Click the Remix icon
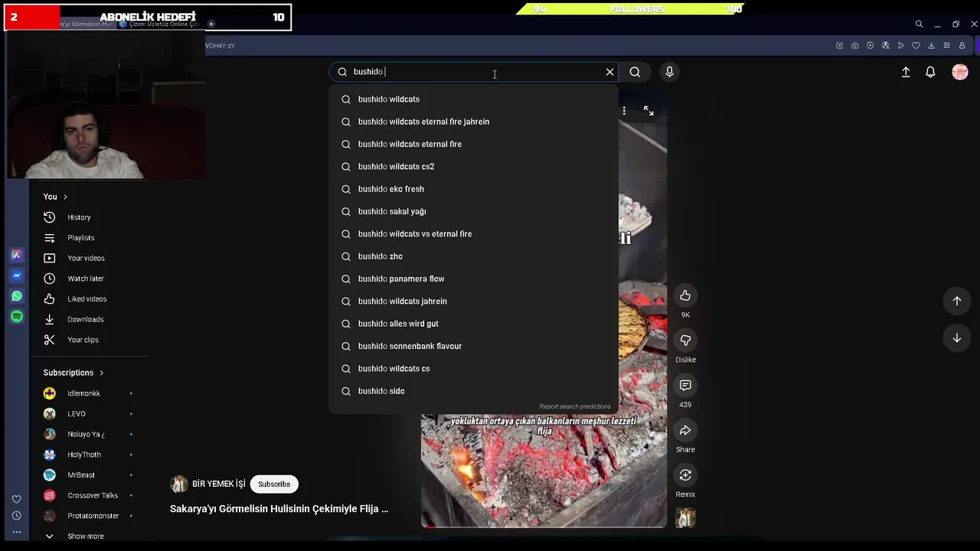The image size is (980, 551). click(x=685, y=475)
